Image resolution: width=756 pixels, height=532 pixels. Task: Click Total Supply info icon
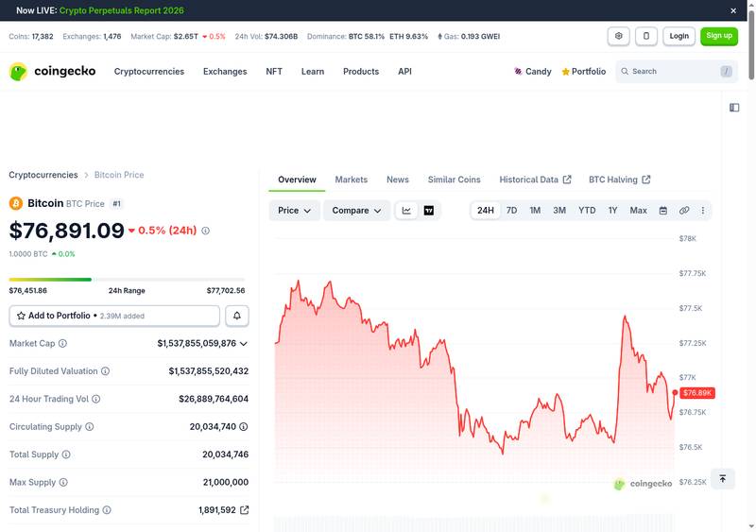coord(66,455)
